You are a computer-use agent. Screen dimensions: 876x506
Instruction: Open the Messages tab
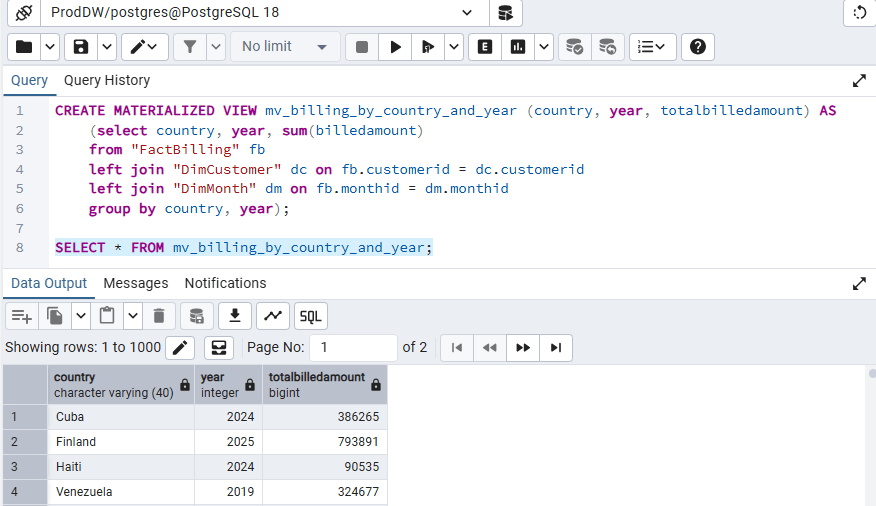pyautogui.click(x=136, y=283)
